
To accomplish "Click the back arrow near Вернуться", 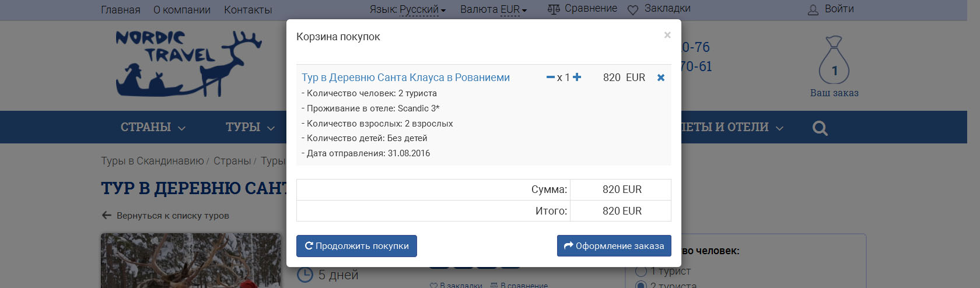I will point(107,215).
